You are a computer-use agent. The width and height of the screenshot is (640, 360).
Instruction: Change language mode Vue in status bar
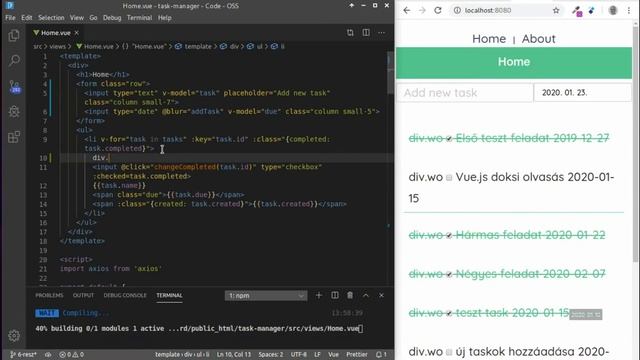click(333, 354)
